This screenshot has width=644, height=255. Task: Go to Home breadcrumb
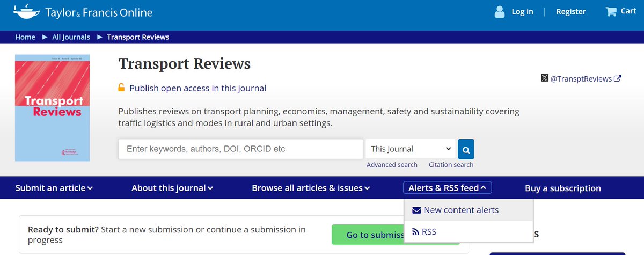coord(25,37)
